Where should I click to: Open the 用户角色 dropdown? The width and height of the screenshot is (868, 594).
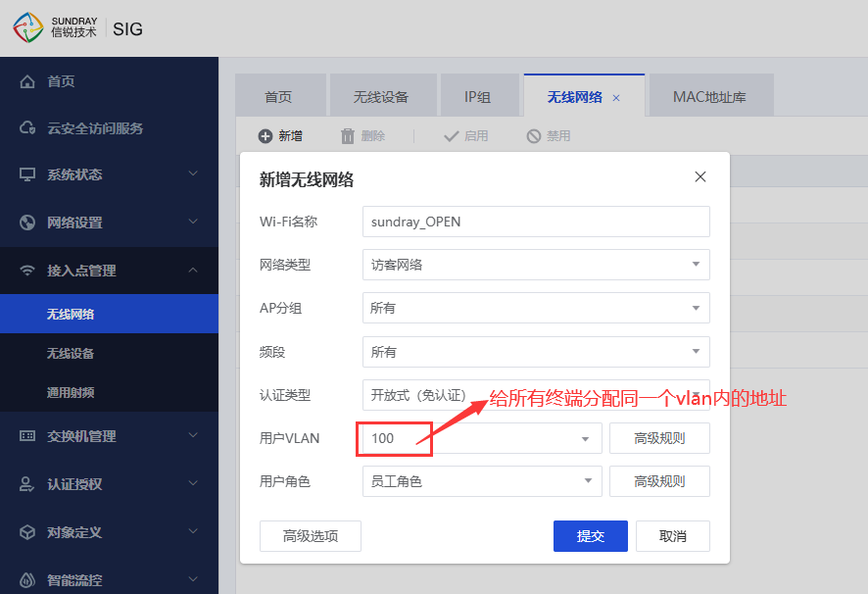click(482, 481)
